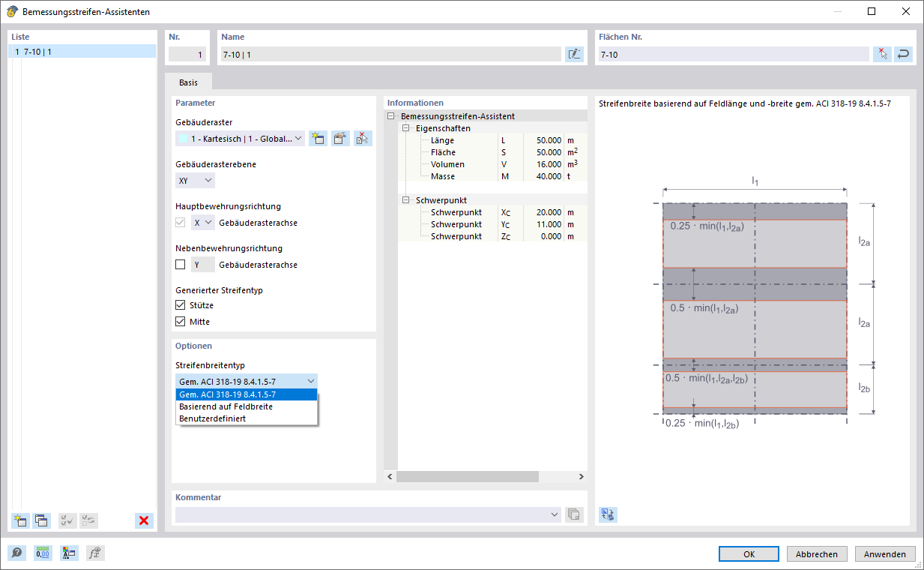Collapse the Eigenschaften tree node
Image resolution: width=924 pixels, height=570 pixels.
pyautogui.click(x=405, y=128)
